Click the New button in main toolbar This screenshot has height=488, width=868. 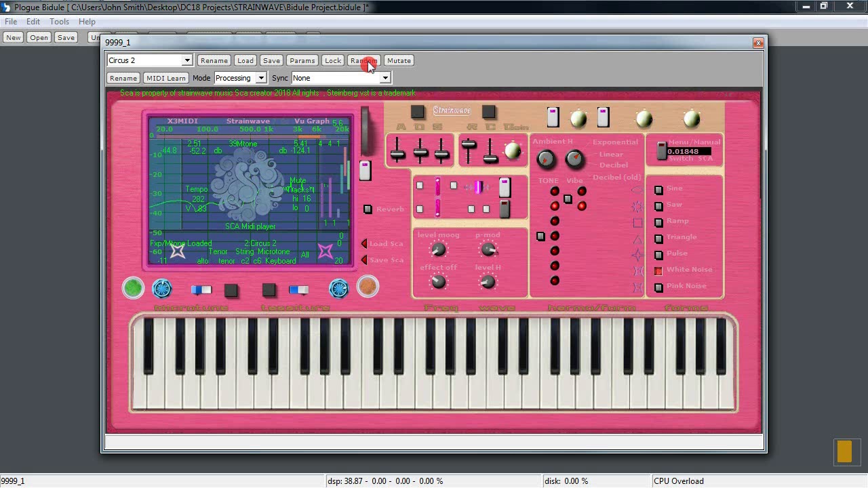[x=14, y=37]
